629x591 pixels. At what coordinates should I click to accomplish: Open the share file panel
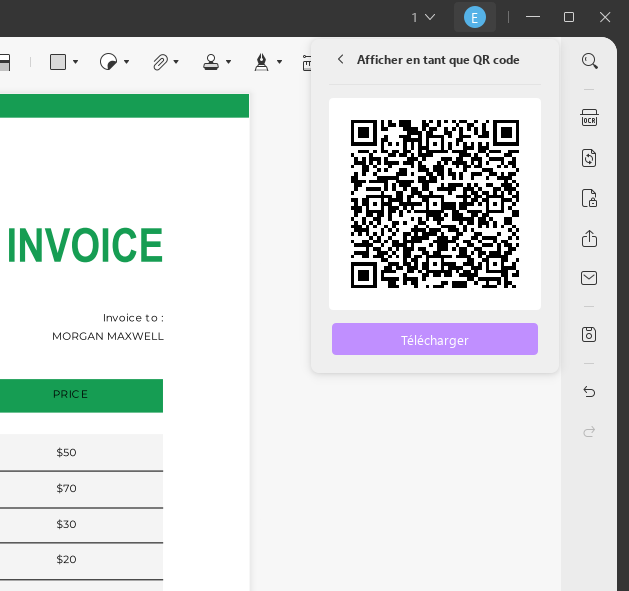tap(589, 238)
